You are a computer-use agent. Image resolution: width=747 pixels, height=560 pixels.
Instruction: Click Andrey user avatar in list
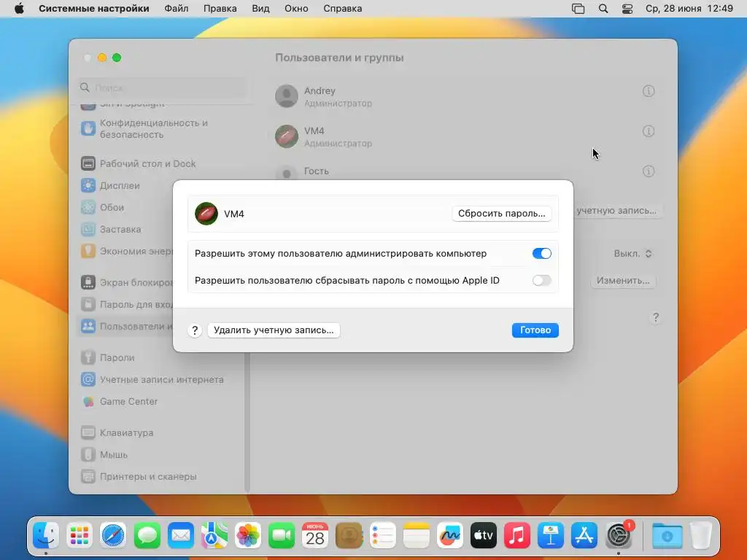287,96
